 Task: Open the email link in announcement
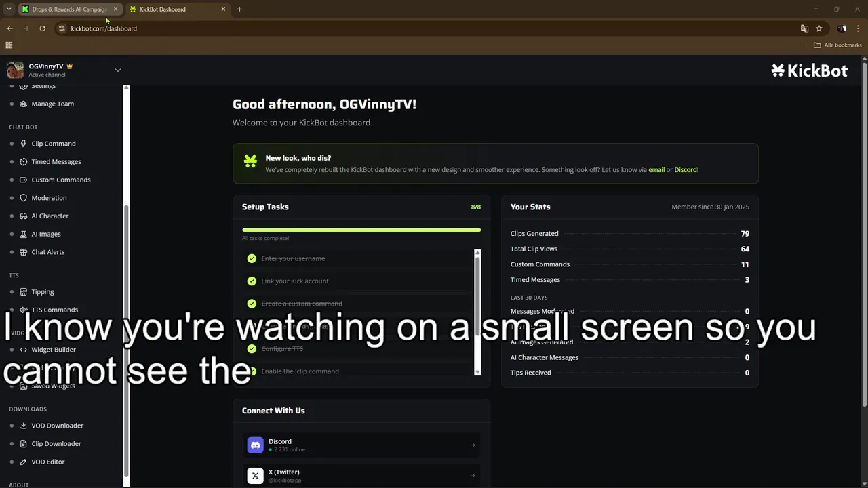click(x=656, y=170)
